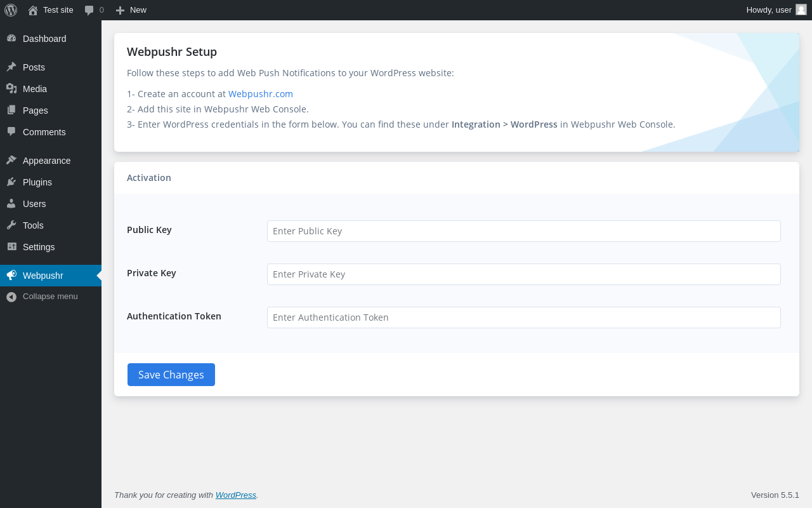Click the Settings sliders icon
The image size is (812, 508).
[11, 246]
